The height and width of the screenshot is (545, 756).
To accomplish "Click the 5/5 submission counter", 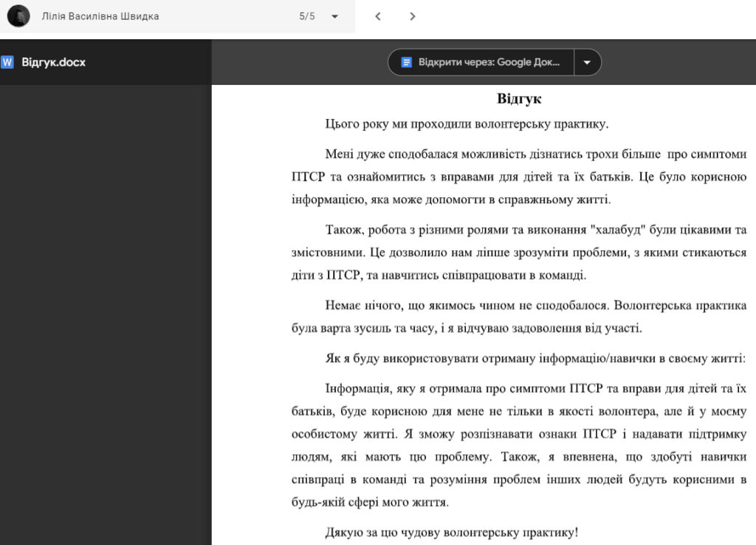I will point(307,16).
